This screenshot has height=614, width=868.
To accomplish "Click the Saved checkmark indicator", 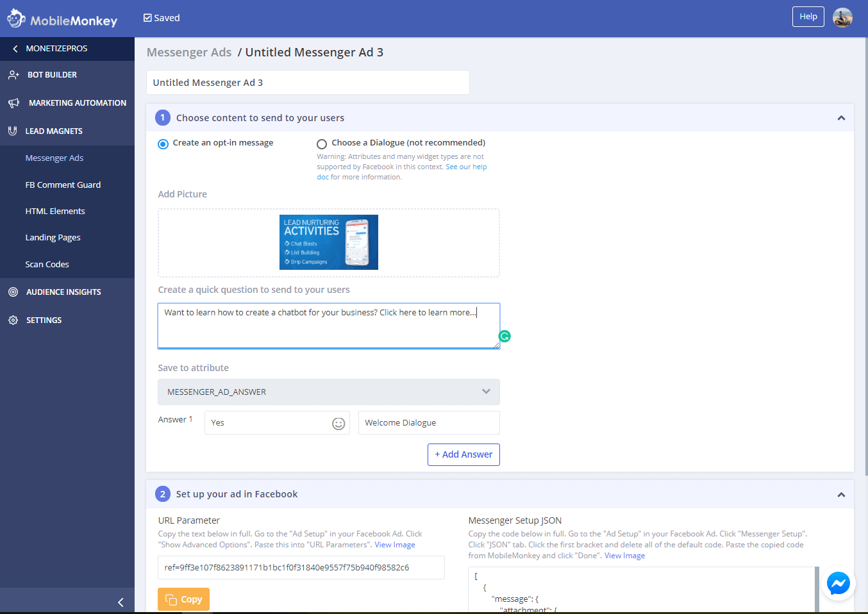I will [162, 18].
